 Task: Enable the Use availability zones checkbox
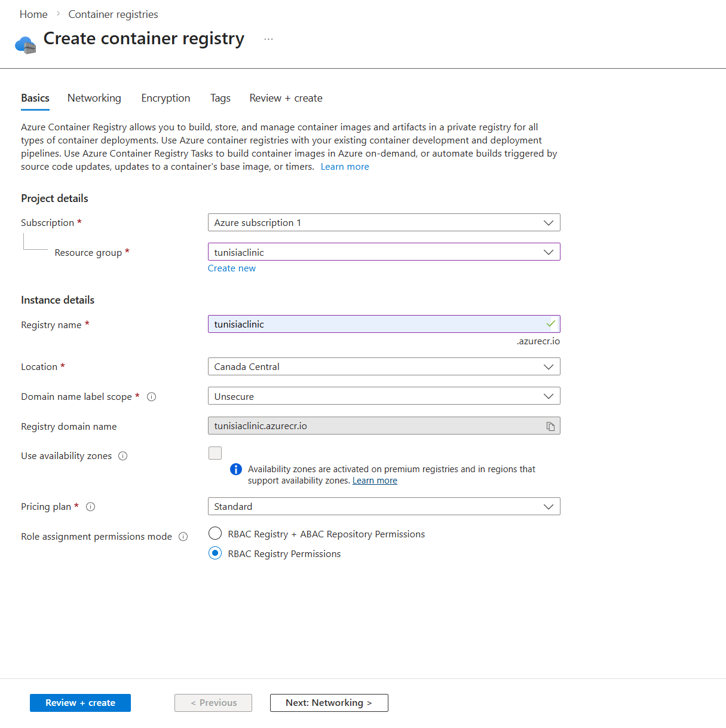click(215, 453)
